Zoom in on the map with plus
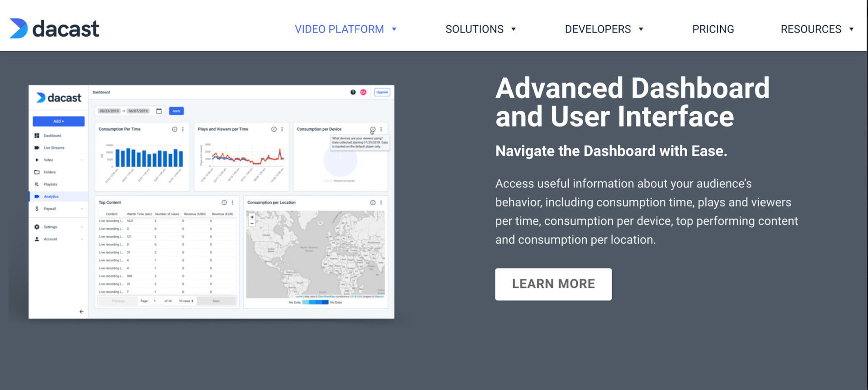The width and height of the screenshot is (868, 390). click(252, 217)
